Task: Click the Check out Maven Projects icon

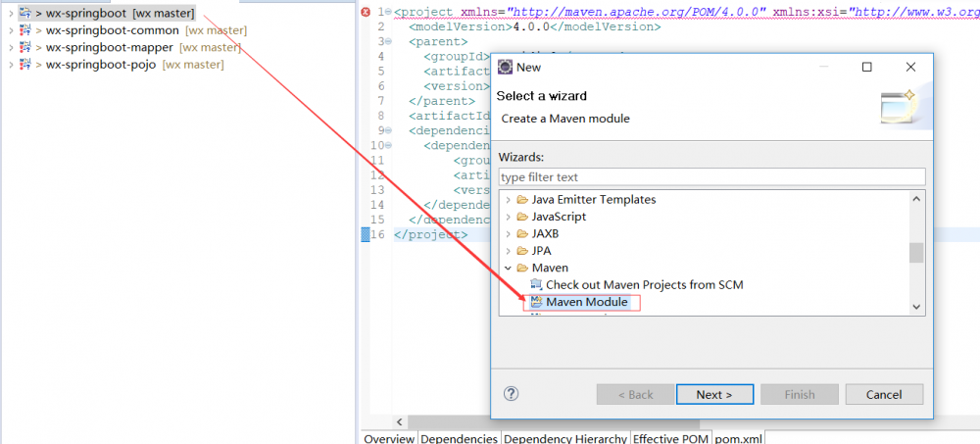Action: (536, 285)
